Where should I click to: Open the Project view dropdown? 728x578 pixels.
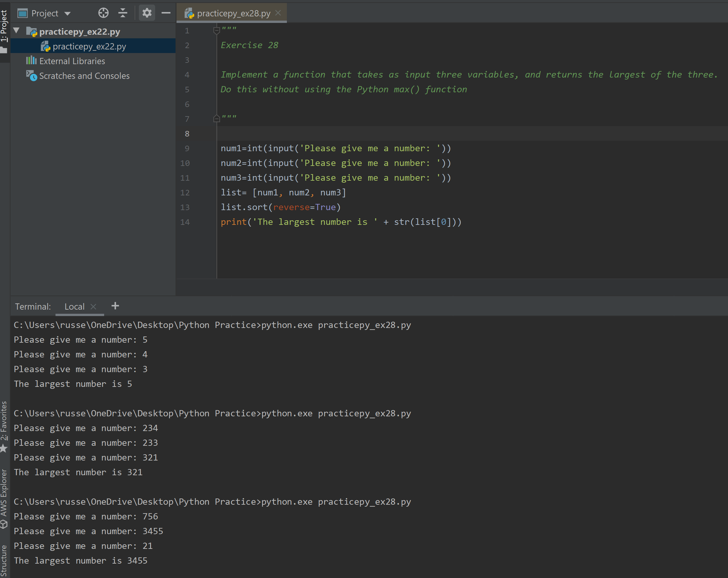pos(67,13)
